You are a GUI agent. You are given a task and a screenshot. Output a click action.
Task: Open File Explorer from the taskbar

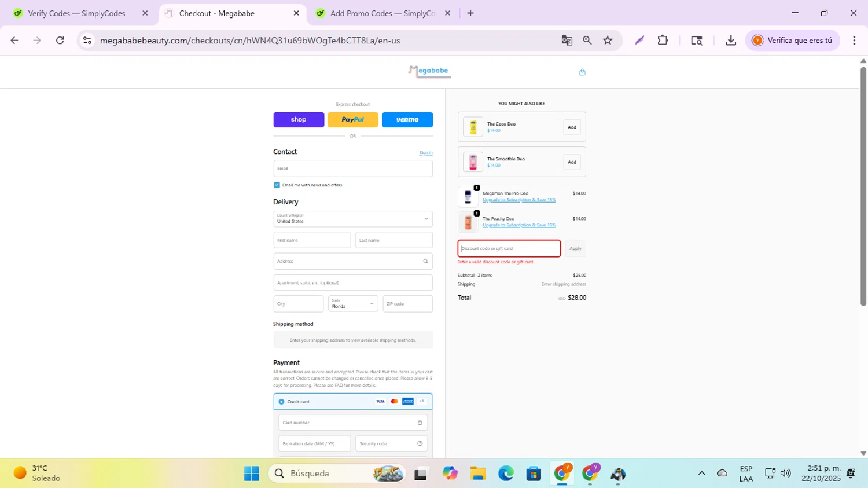pyautogui.click(x=477, y=474)
